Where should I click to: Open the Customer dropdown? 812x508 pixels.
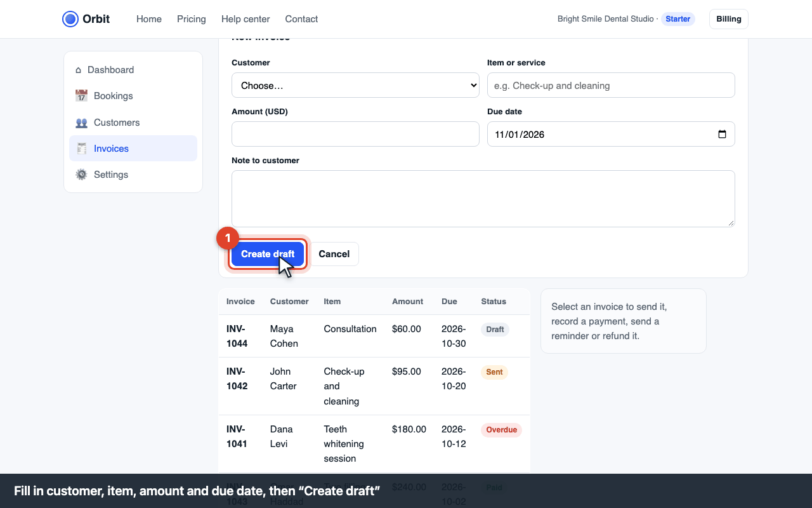(355, 85)
